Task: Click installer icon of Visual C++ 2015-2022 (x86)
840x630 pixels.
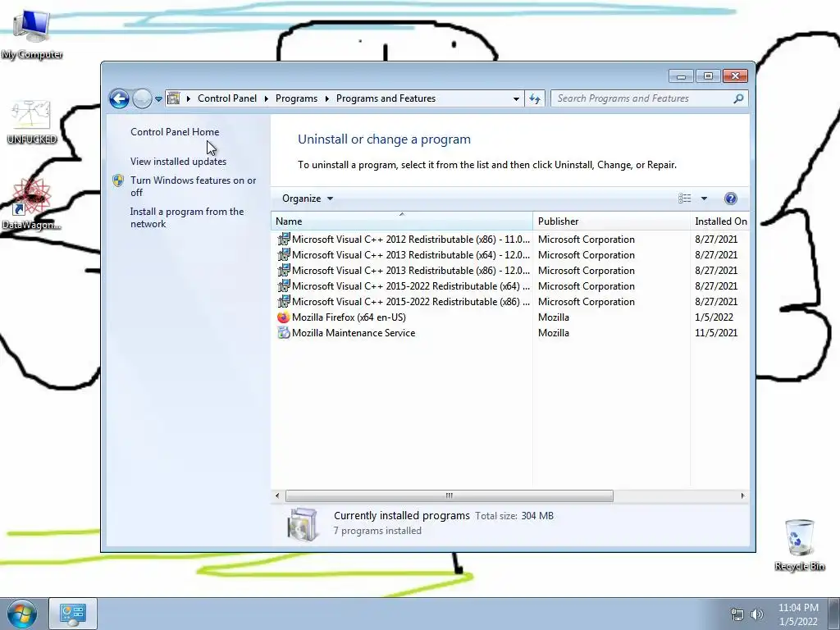Action: point(283,302)
